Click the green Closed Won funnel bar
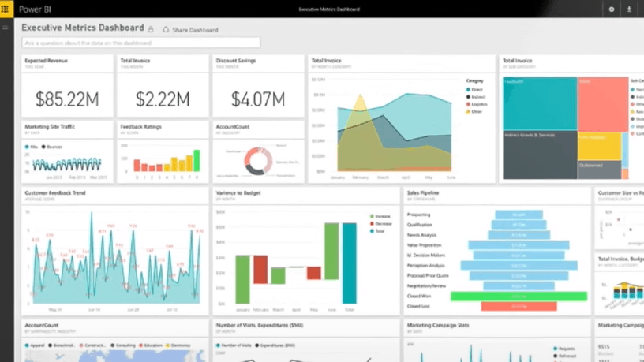This screenshot has width=644, height=362. pyautogui.click(x=519, y=297)
